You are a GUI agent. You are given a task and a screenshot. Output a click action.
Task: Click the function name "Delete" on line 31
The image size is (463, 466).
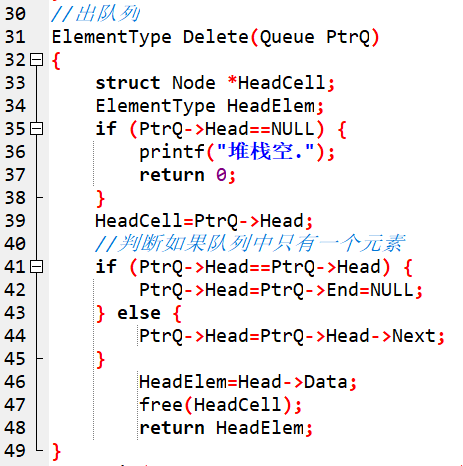click(x=216, y=37)
